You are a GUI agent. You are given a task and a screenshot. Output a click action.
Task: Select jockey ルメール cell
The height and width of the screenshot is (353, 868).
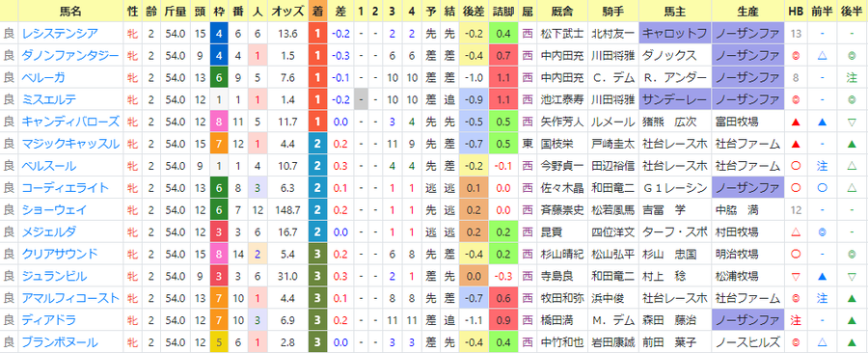(x=613, y=122)
